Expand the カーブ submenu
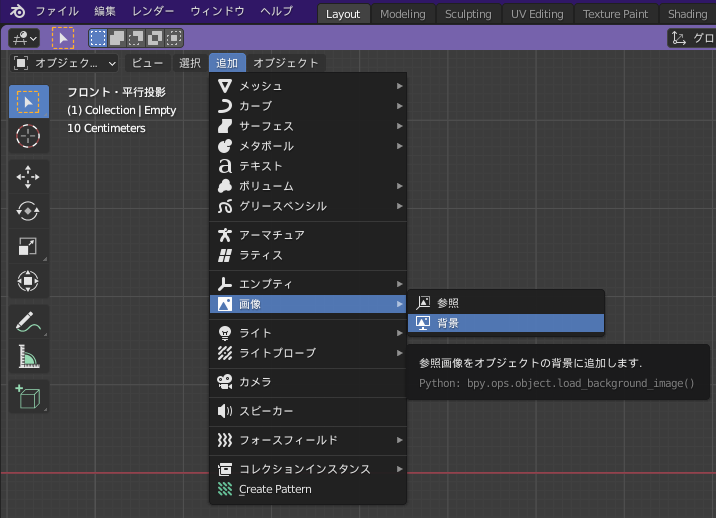The image size is (716, 518). (x=308, y=106)
